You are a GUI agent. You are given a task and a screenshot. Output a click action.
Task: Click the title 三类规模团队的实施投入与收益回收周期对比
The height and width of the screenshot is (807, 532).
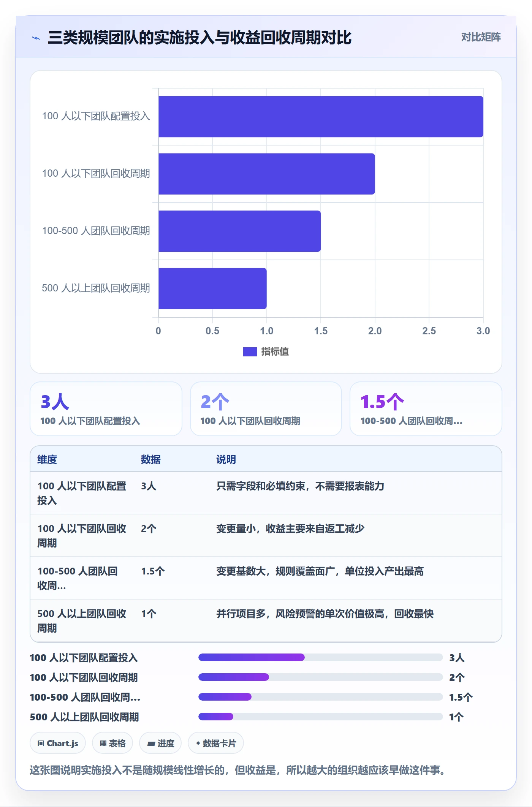point(199,38)
